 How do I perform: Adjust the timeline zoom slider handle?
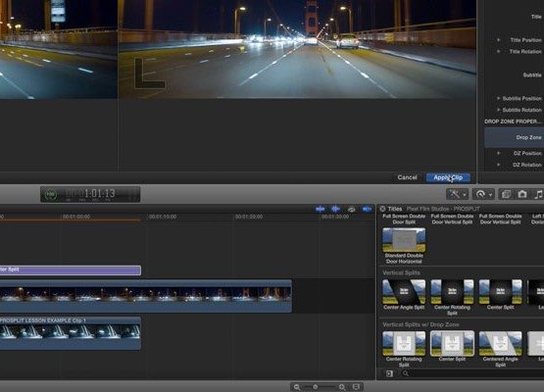pyautogui.click(x=315, y=387)
